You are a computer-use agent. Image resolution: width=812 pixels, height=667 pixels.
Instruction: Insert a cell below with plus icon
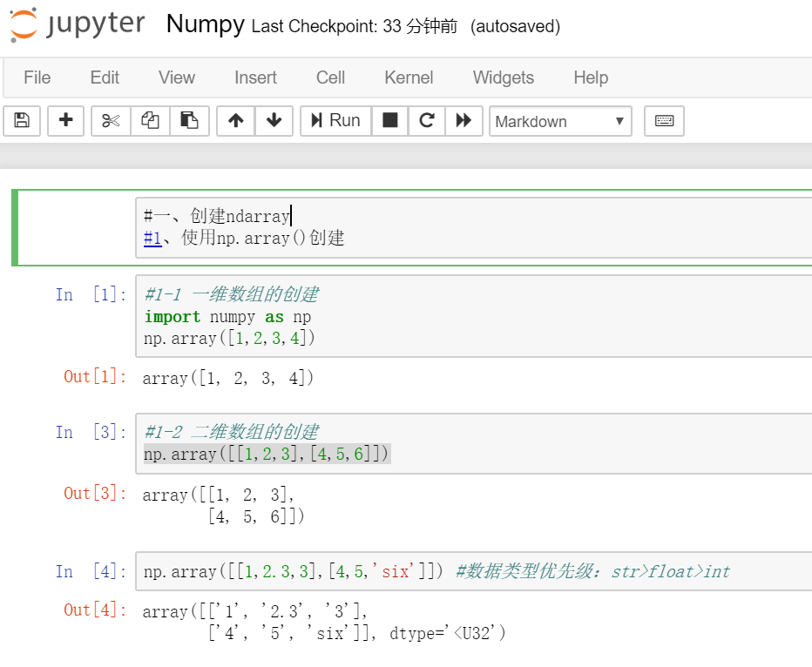[x=65, y=120]
